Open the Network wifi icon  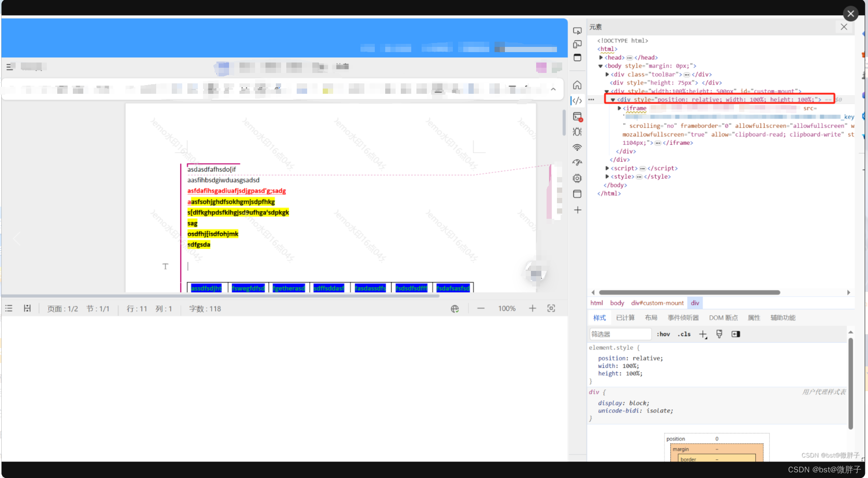(577, 147)
